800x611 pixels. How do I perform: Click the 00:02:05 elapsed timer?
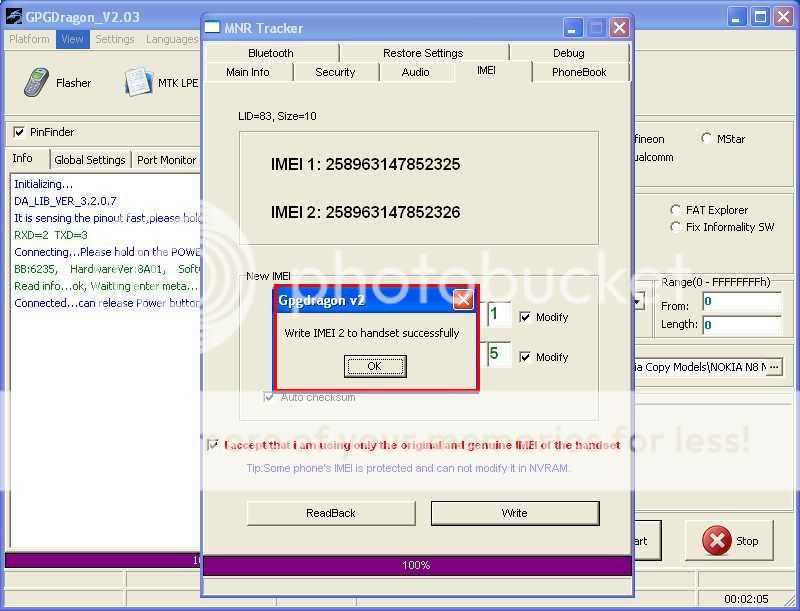point(746,599)
